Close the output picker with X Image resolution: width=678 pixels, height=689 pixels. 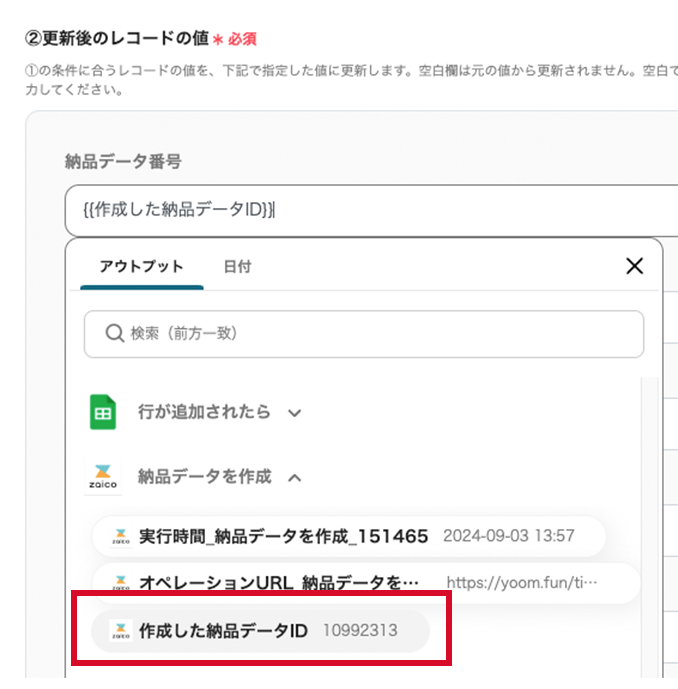coord(634,266)
